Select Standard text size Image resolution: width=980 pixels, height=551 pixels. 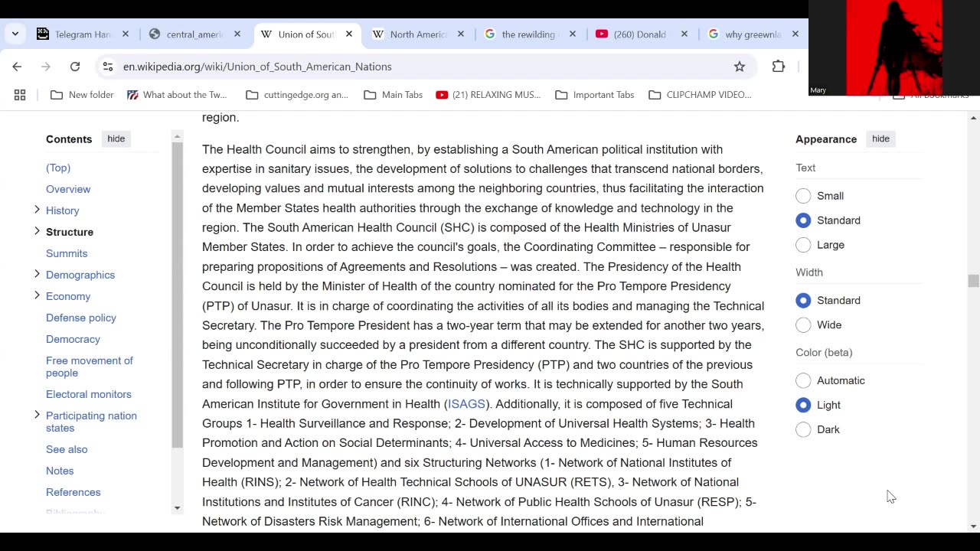(803, 220)
